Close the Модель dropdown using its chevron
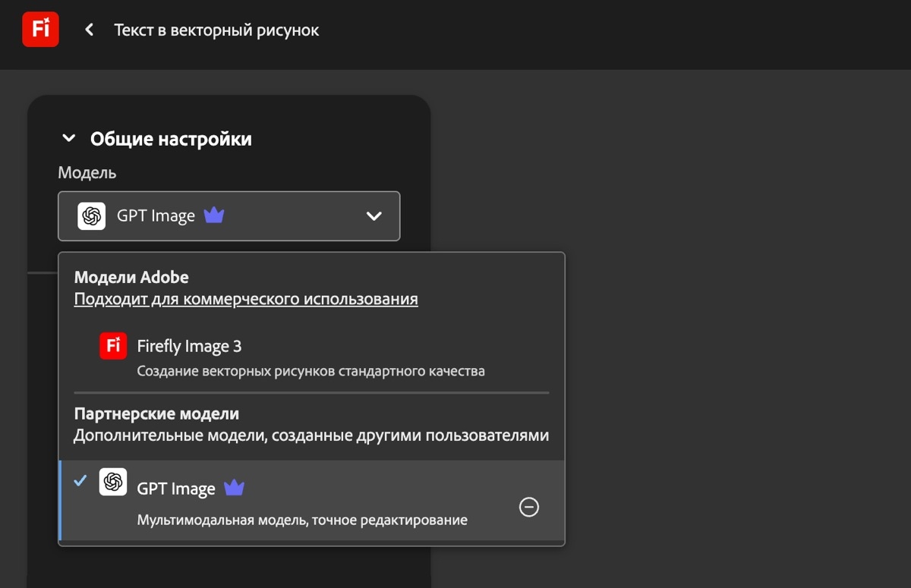 374,215
